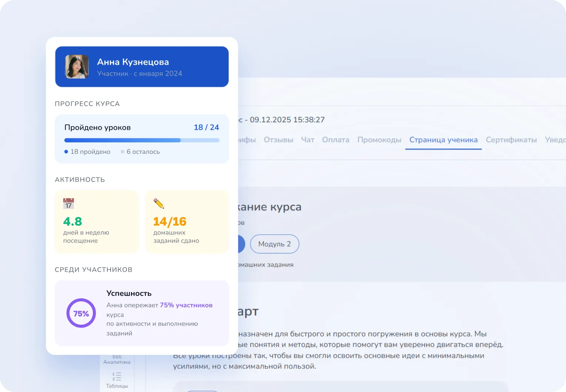Click the 75% участников purple link text
566x392 pixels.
click(186, 305)
